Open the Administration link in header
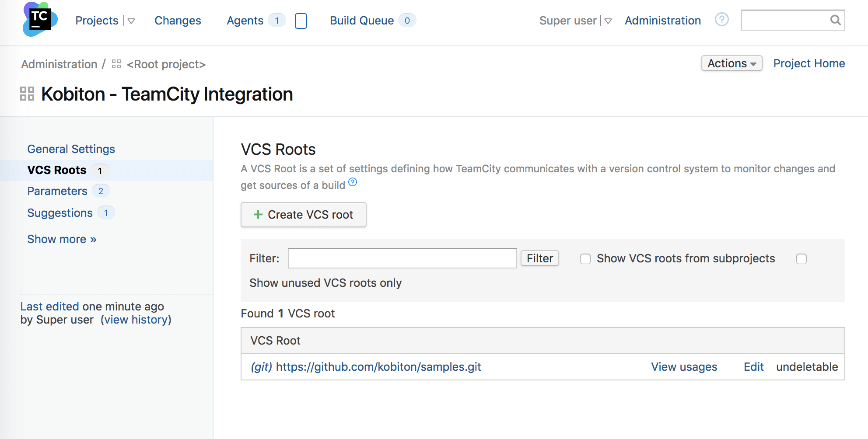Viewport: 868px width, 439px height. tap(663, 21)
